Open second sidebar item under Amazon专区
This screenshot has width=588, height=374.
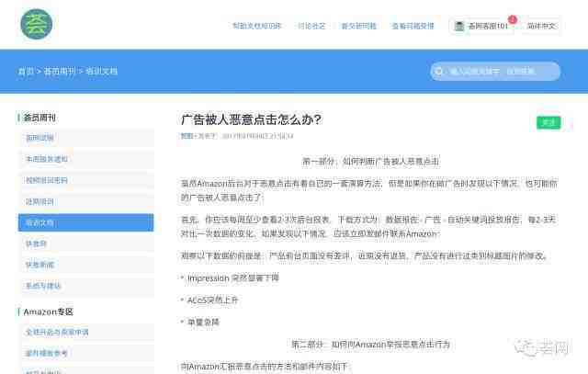pyautogui.click(x=85, y=353)
